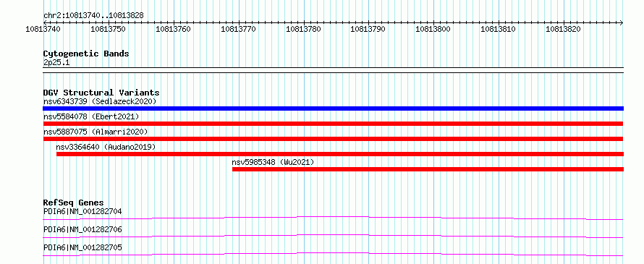Click PDIA6|NM_001282706 gene label

[82, 229]
